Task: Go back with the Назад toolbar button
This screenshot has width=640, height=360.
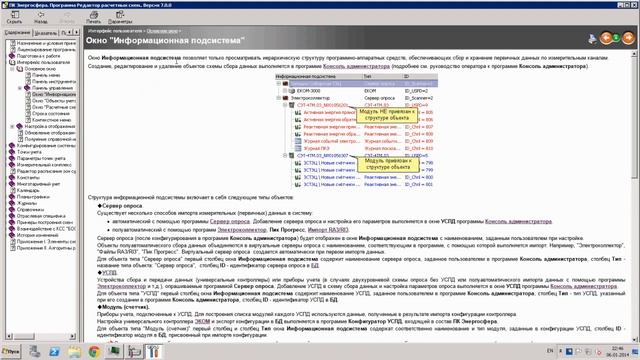Action: (x=40, y=17)
